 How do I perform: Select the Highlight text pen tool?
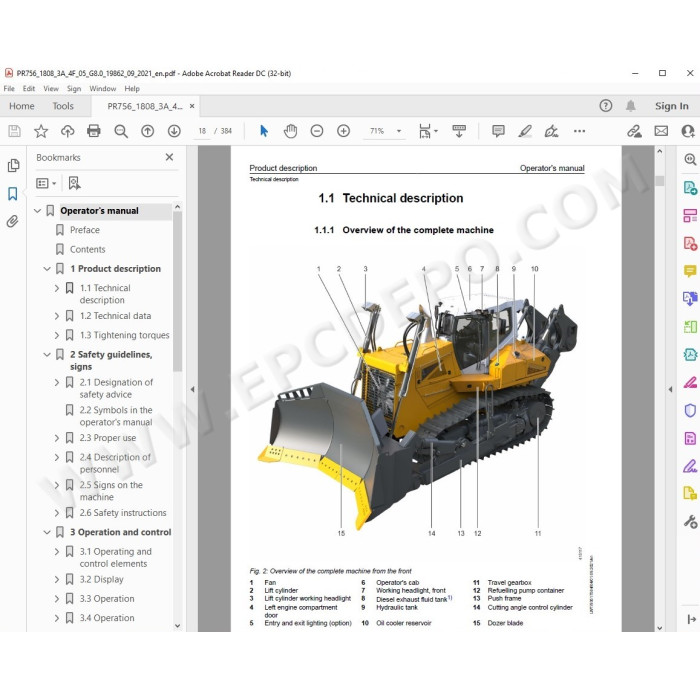click(525, 131)
